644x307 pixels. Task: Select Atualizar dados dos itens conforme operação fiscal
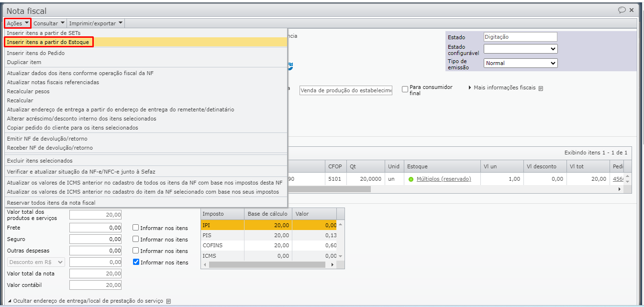(x=146, y=73)
